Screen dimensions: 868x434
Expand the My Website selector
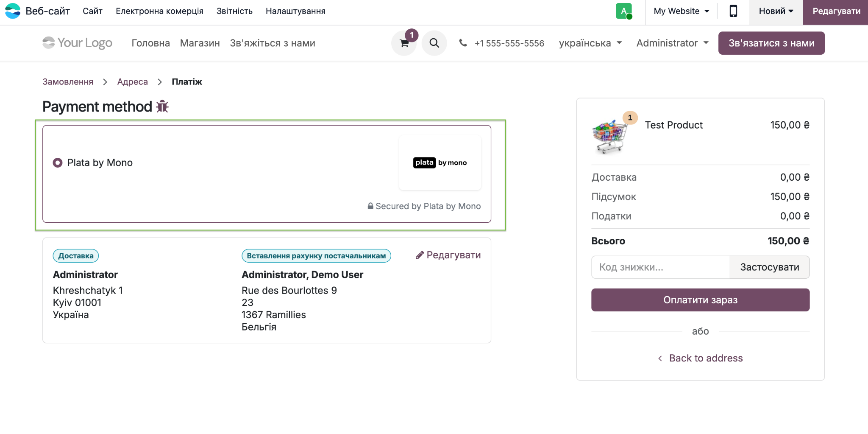pyautogui.click(x=682, y=11)
